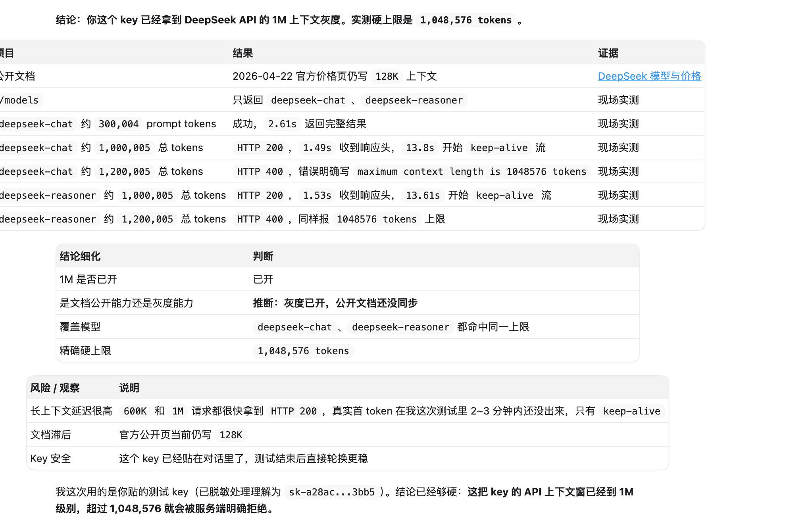Click the 结果 column header

(243, 53)
